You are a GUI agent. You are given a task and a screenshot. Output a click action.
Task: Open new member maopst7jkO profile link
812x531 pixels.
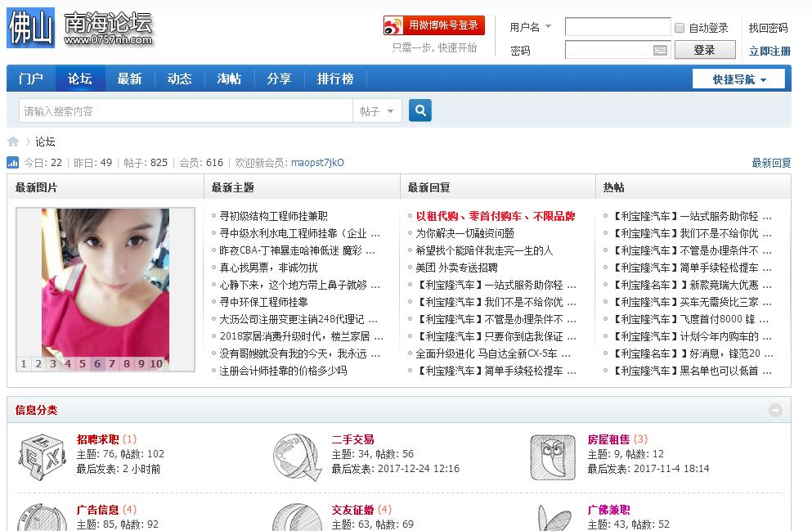(317, 163)
